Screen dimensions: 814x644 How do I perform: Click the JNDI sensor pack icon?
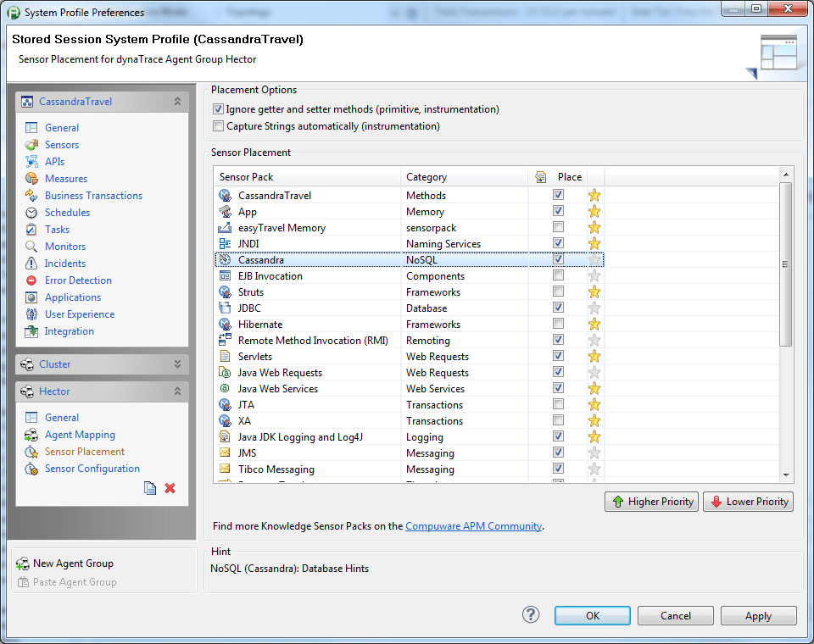point(225,243)
